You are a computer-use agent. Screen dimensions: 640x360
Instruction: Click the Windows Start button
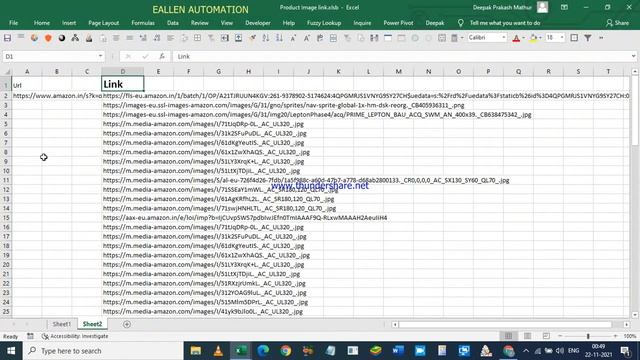point(11,351)
